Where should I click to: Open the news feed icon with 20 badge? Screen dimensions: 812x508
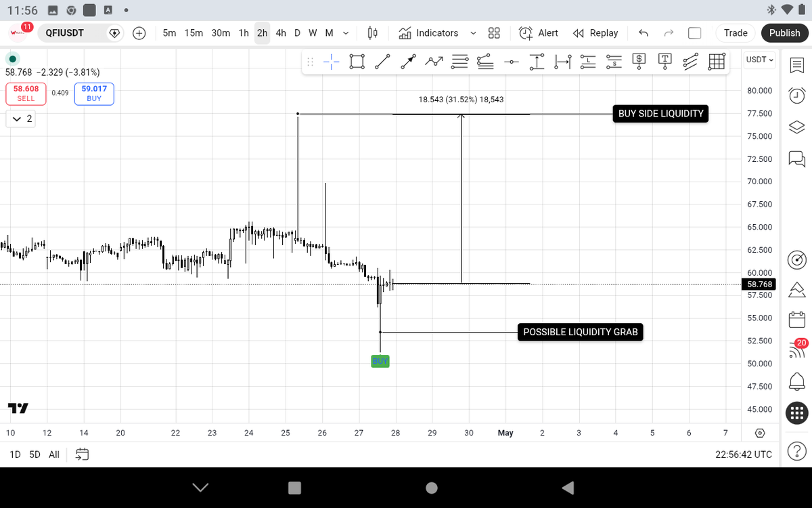tap(796, 350)
